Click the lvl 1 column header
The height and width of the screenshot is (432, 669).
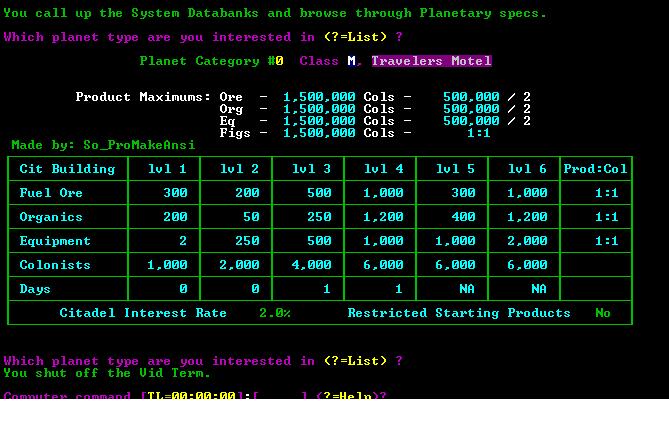coord(168,169)
